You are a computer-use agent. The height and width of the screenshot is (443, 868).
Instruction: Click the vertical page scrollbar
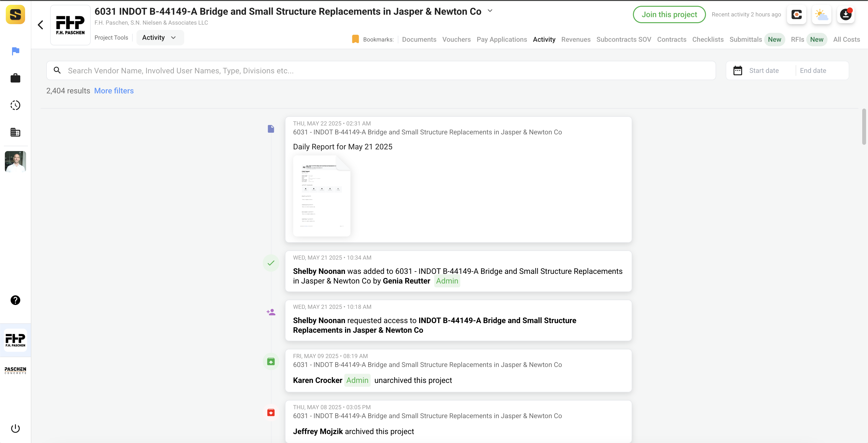pyautogui.click(x=864, y=127)
